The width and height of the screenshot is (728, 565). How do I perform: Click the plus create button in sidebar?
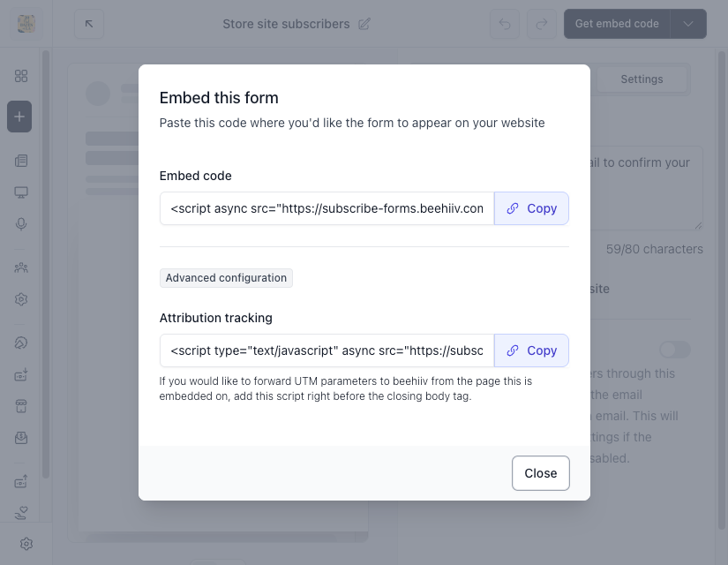tap(19, 117)
